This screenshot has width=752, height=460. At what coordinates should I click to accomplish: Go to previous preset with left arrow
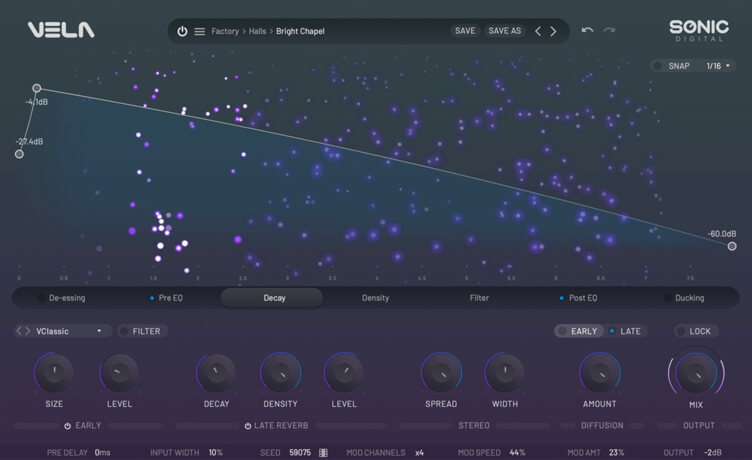538,31
